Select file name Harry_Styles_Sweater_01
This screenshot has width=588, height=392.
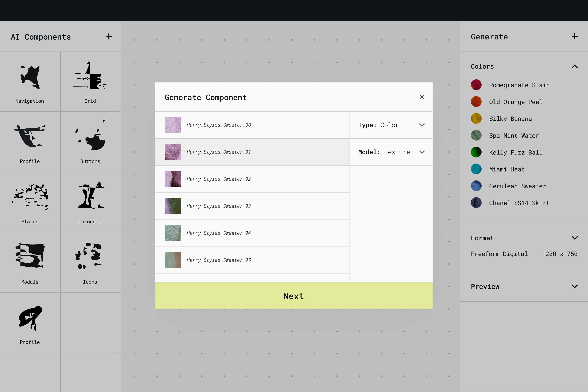pos(219,152)
